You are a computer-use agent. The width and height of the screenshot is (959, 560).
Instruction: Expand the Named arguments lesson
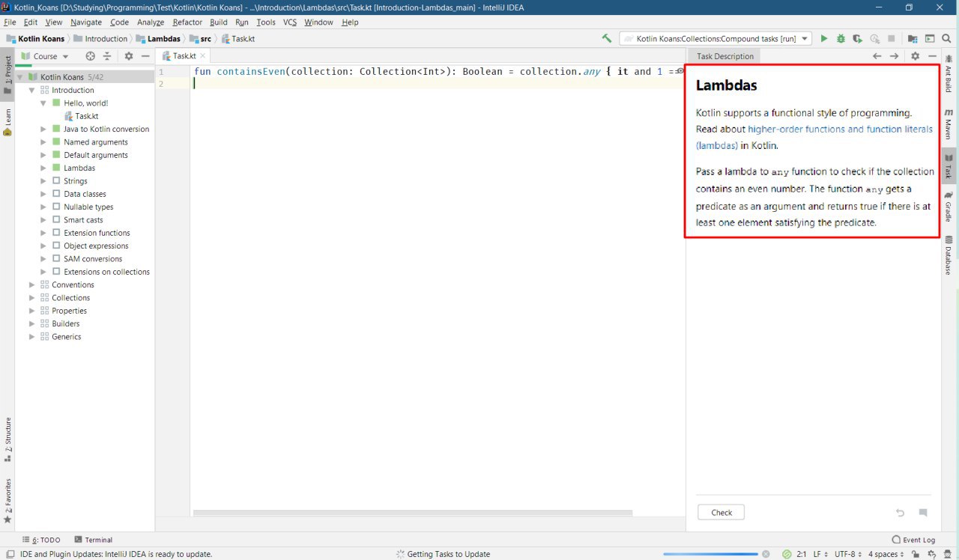point(43,142)
